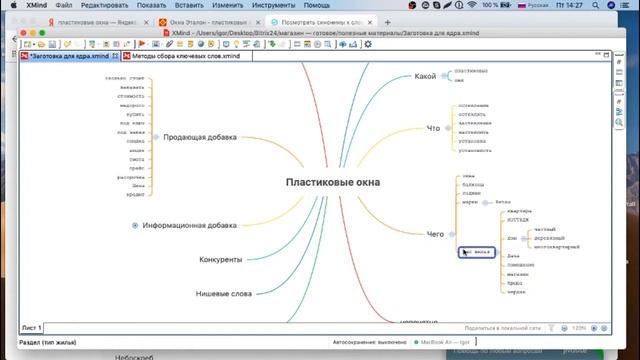Image resolution: width=640 pixels, height=360 pixels.
Task: Select the Продающая добавка topic
Action: (x=200, y=137)
